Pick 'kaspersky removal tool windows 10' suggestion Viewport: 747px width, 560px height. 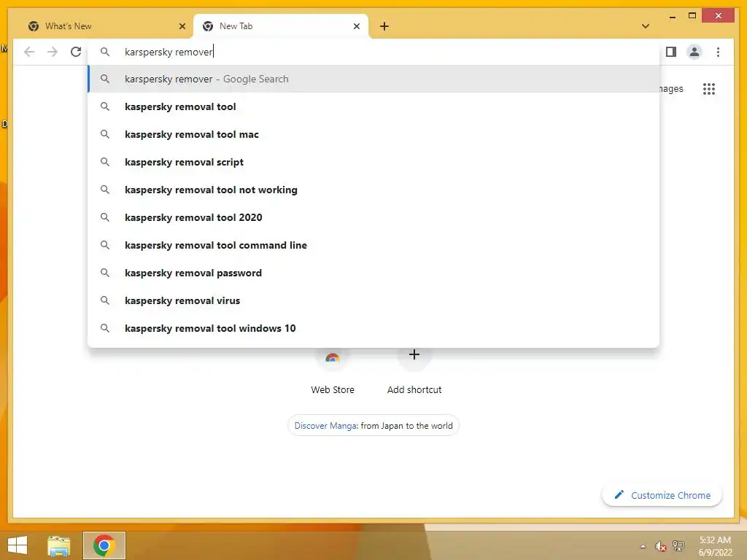pyautogui.click(x=373, y=328)
